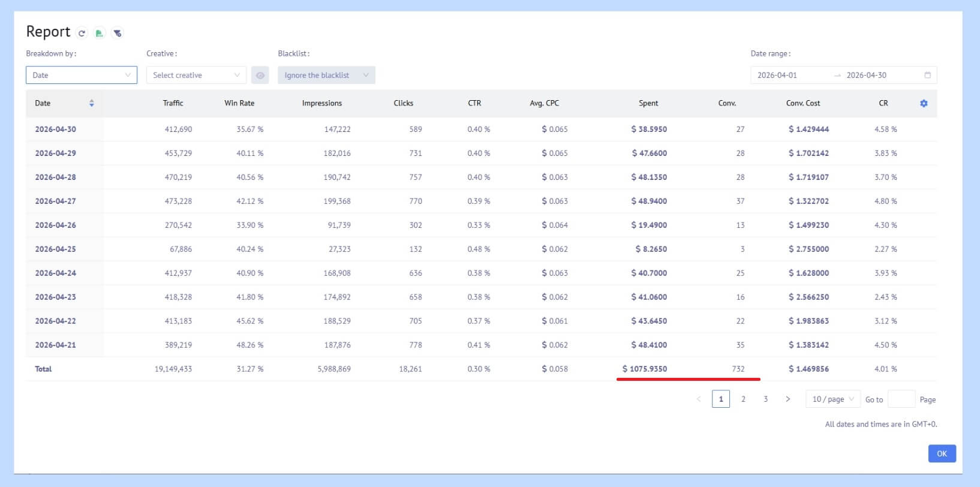The height and width of the screenshot is (487, 980).
Task: Click the blue OK button
Action: pyautogui.click(x=942, y=453)
